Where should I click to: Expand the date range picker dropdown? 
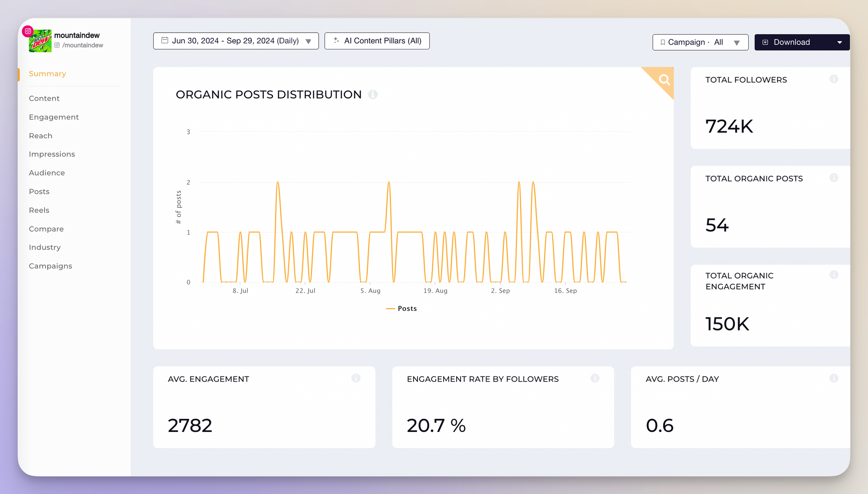(x=309, y=41)
